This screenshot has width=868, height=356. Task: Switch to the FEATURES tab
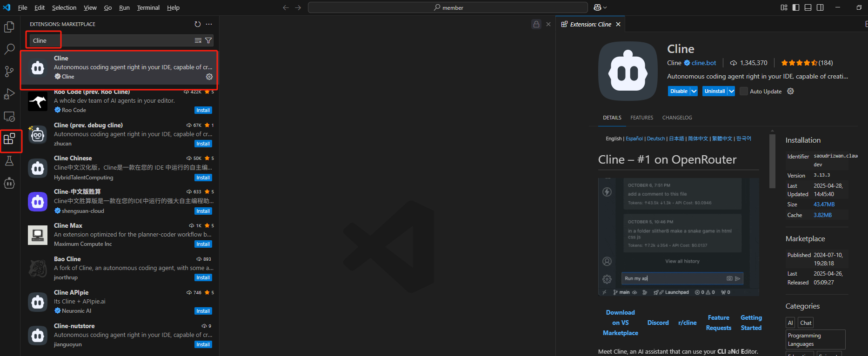641,118
